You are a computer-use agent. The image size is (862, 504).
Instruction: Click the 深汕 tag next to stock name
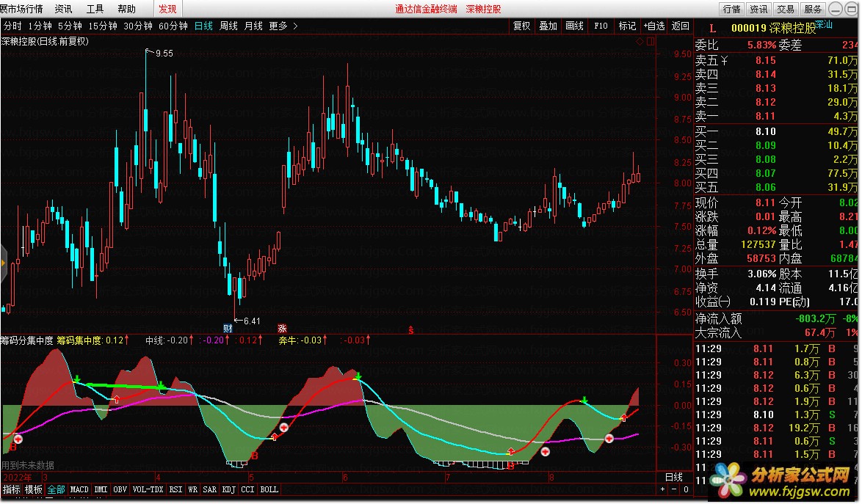pos(824,24)
